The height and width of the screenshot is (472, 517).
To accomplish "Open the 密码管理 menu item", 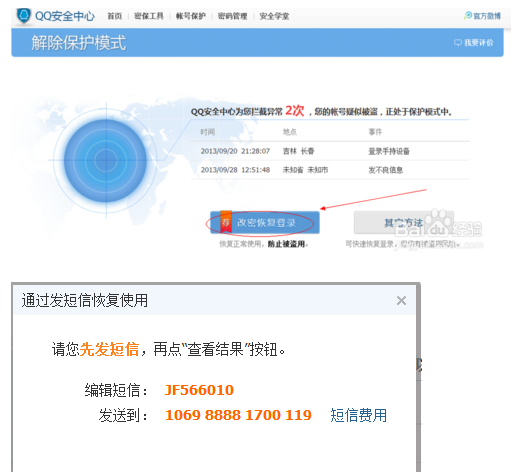I will tap(232, 16).
